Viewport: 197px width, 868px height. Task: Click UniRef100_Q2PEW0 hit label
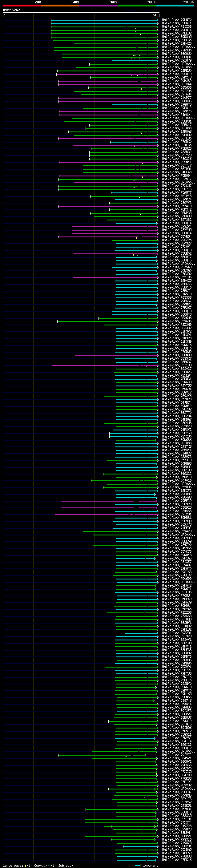click(177, 71)
